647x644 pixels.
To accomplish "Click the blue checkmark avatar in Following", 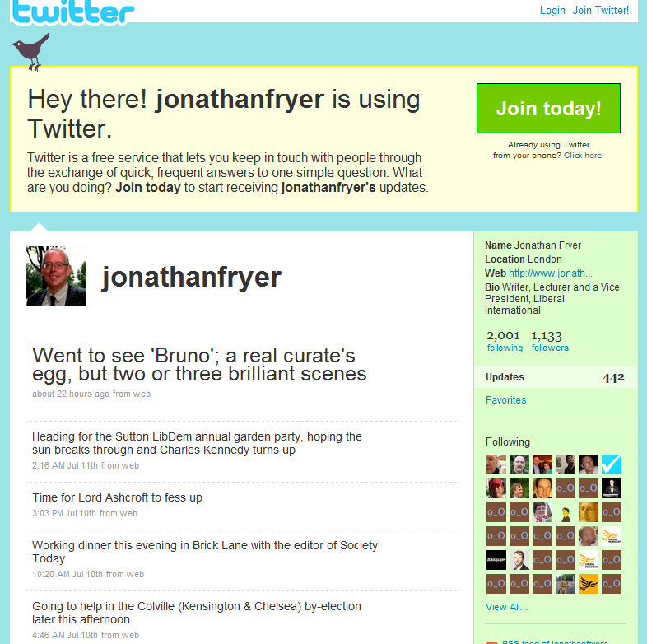I will point(611,464).
